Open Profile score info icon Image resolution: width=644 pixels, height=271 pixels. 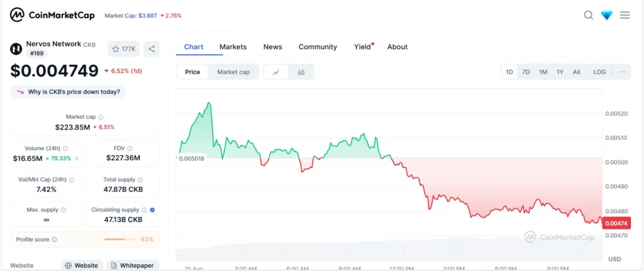(55, 240)
